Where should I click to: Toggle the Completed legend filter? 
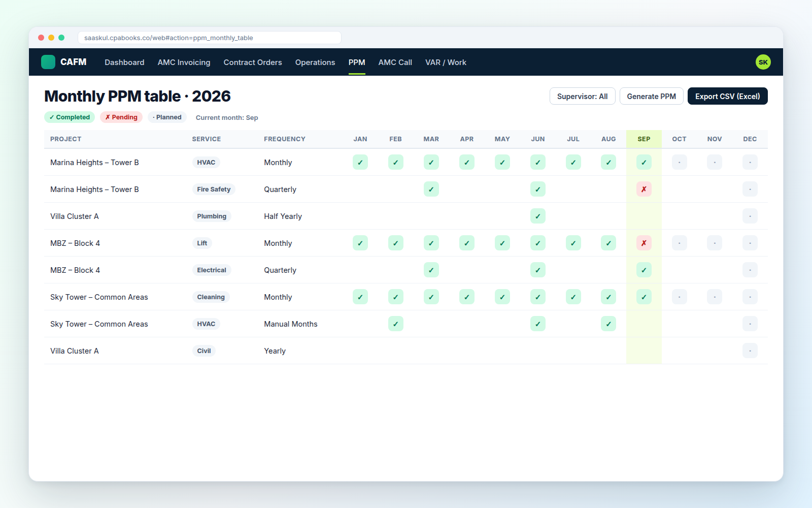click(x=70, y=117)
